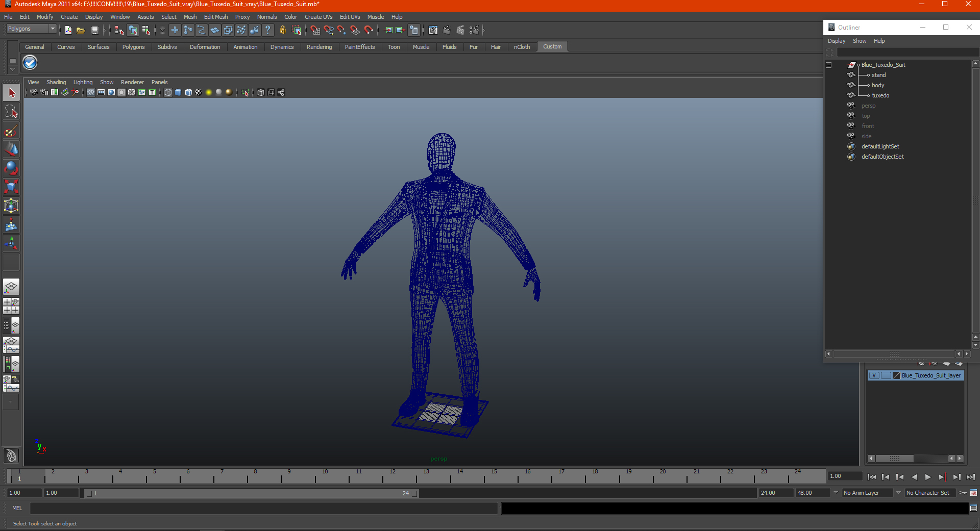
Task: Create a new scene with the toolbar icon
Action: 68,31
